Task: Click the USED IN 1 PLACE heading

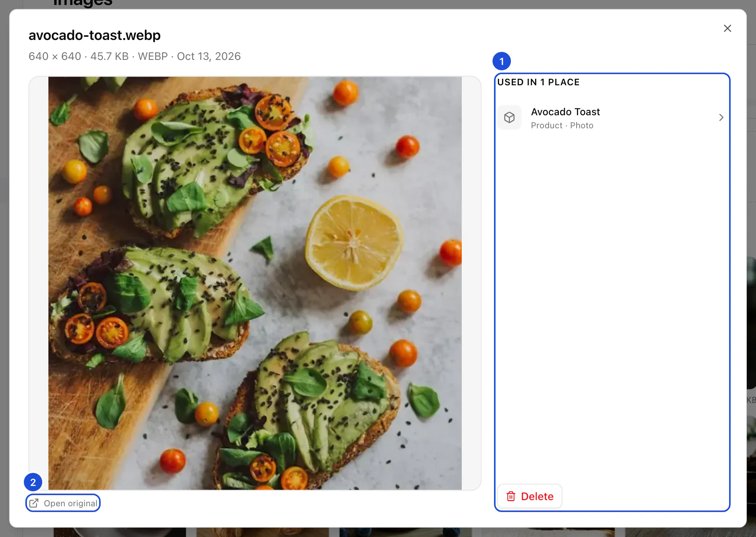Action: tap(538, 82)
